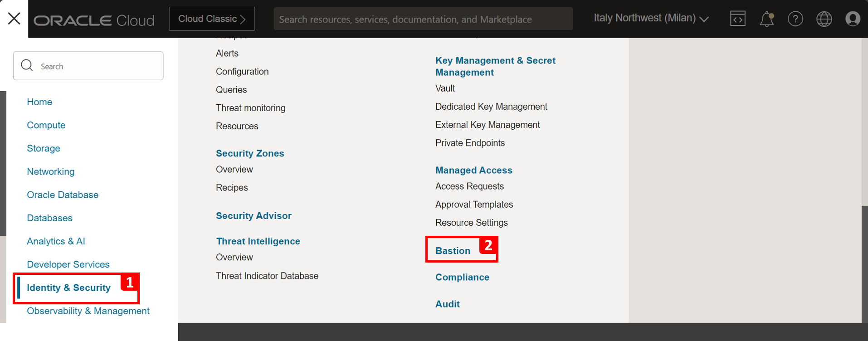Click the magnifier icon in menu search
Screen dimensions: 868x341
(x=27, y=65)
